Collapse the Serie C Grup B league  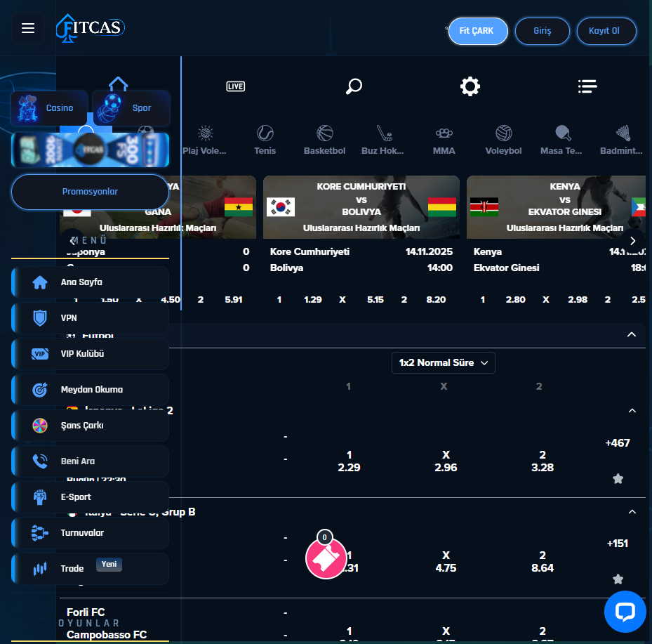point(632,512)
